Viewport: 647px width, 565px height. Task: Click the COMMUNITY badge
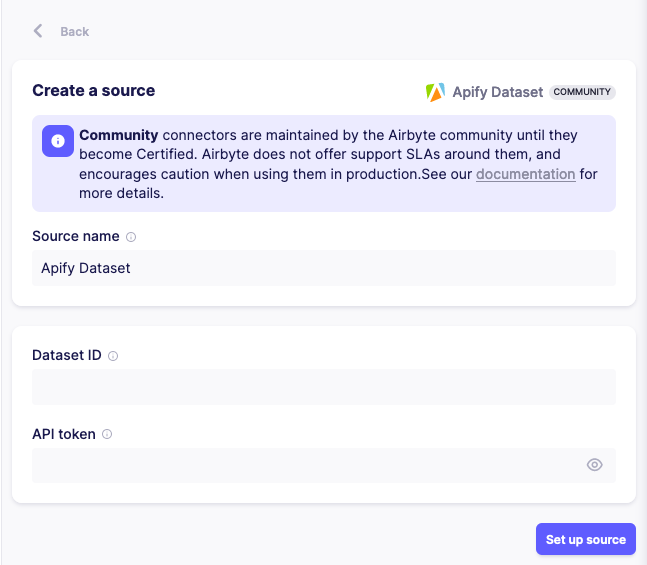tap(582, 92)
